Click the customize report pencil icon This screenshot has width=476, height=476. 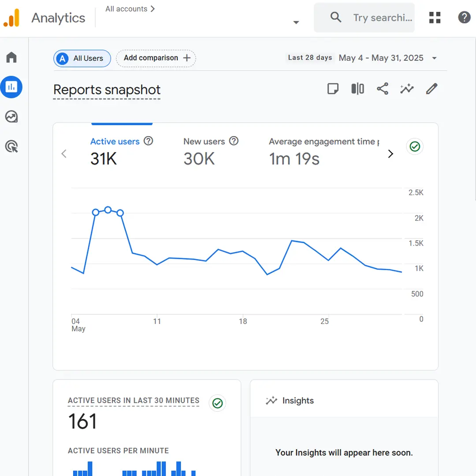click(x=431, y=89)
